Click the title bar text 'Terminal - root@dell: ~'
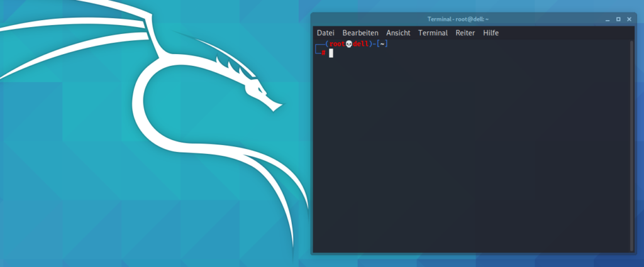The height and width of the screenshot is (267, 644). pos(458,19)
